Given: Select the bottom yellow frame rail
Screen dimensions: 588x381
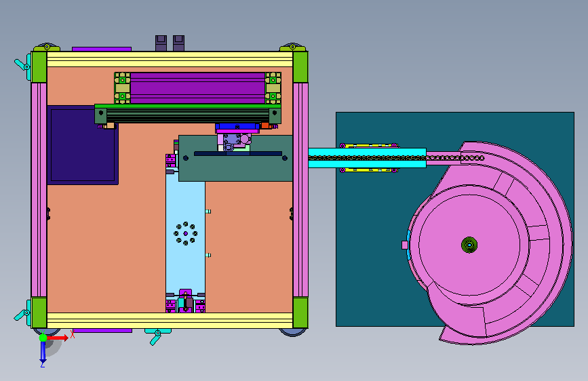Looking at the screenshot, I should [x=170, y=321].
